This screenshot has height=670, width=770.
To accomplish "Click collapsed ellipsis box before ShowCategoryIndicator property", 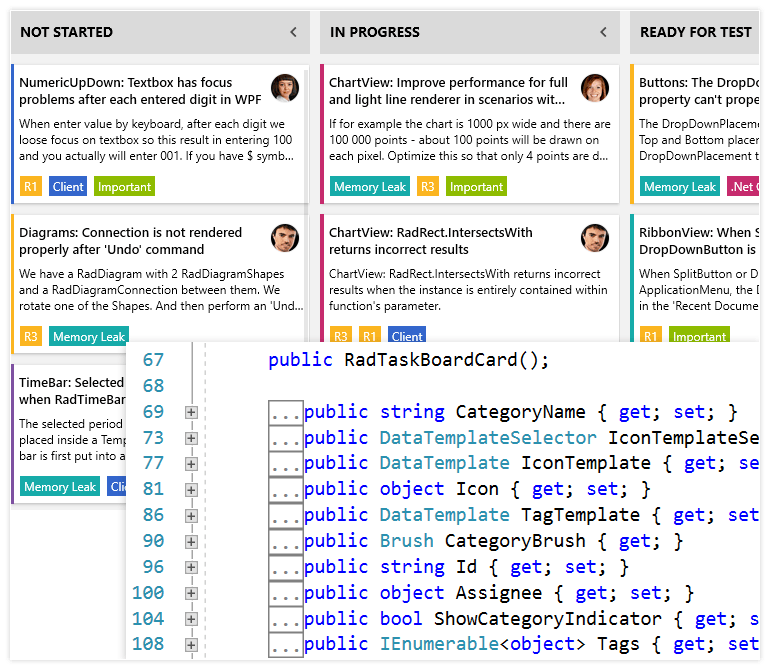I will tap(286, 619).
